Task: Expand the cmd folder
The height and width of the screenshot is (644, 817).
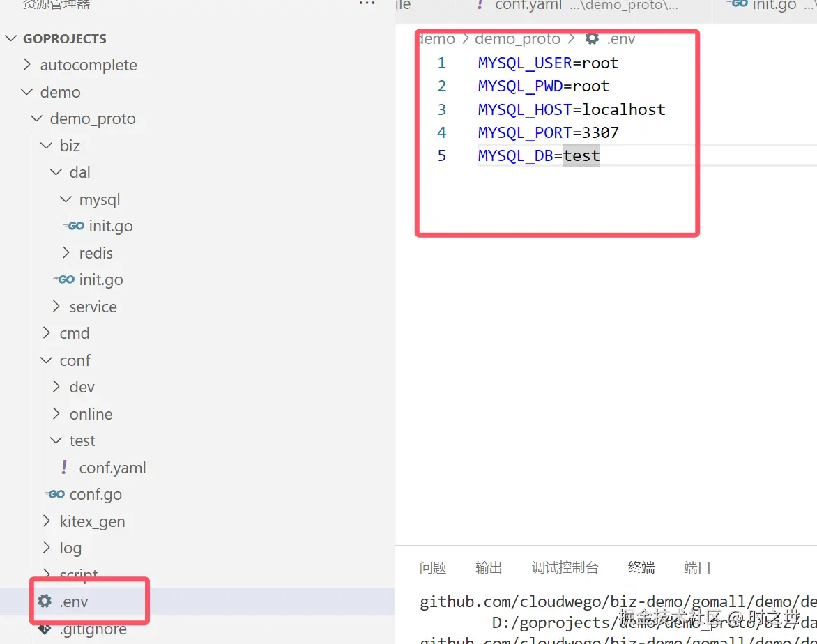Action: [47, 332]
